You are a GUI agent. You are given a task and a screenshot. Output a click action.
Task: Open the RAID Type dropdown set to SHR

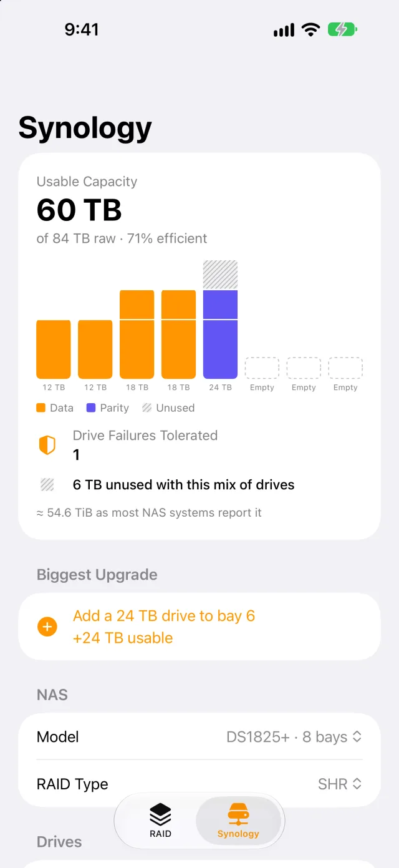pyautogui.click(x=199, y=784)
